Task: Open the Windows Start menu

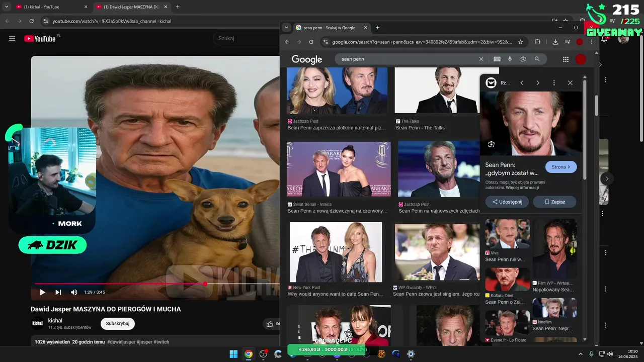Action: click(233, 354)
